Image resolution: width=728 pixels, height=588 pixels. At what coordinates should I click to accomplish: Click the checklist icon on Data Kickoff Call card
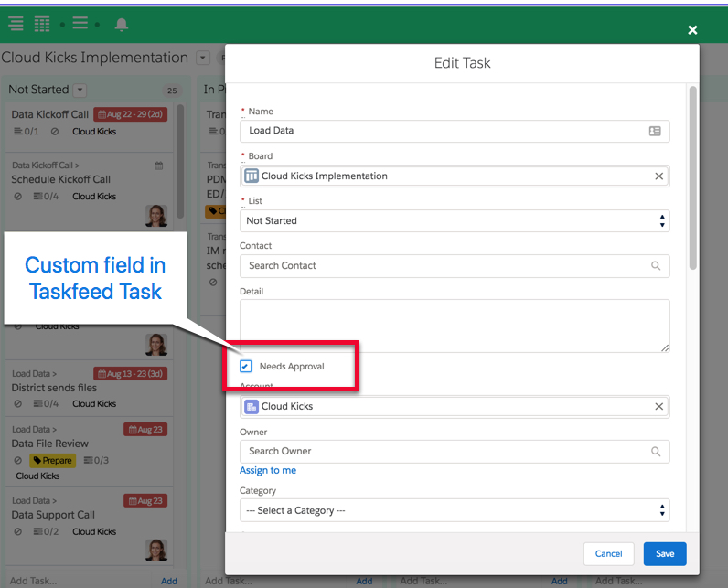18,132
